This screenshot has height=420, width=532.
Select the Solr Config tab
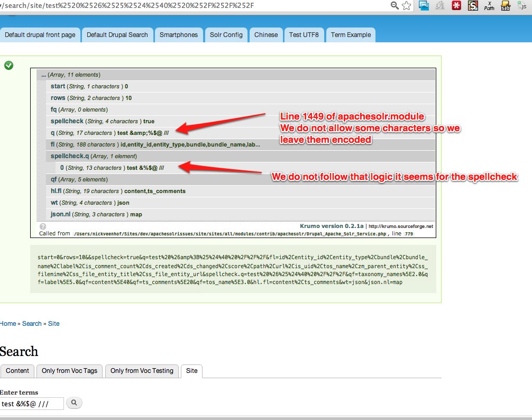pyautogui.click(x=226, y=34)
